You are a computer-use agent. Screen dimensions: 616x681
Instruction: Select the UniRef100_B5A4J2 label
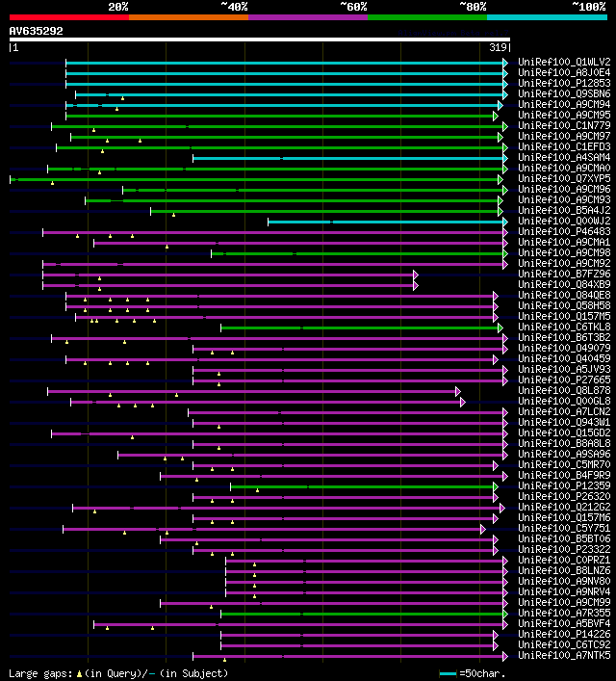(564, 211)
